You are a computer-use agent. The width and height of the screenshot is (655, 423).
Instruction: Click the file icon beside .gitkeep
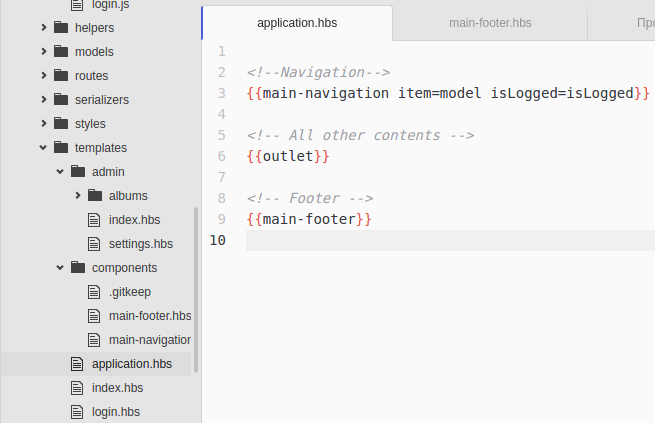(94, 292)
